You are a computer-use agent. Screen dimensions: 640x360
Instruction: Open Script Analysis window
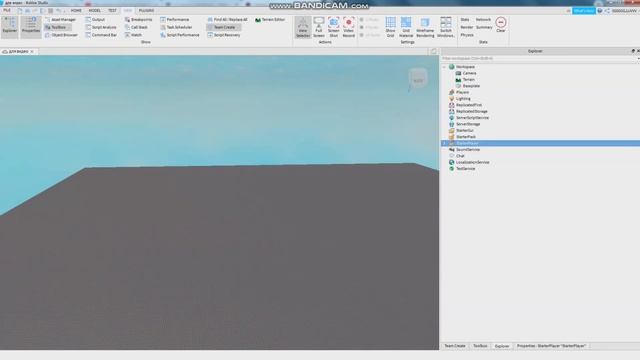tap(101, 27)
